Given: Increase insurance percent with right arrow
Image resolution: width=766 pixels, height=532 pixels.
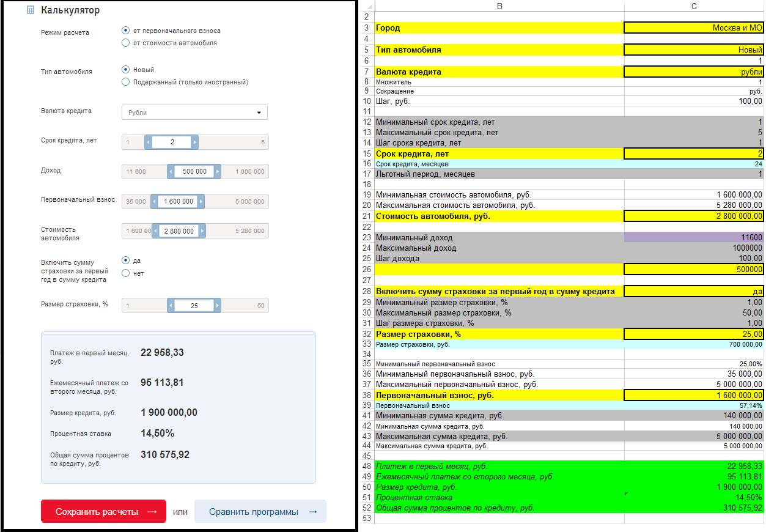Looking at the screenshot, I should tap(218, 306).
